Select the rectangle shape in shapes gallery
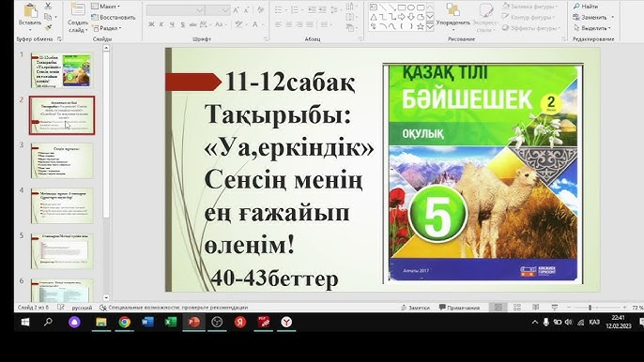644x362 pixels. (x=402, y=8)
